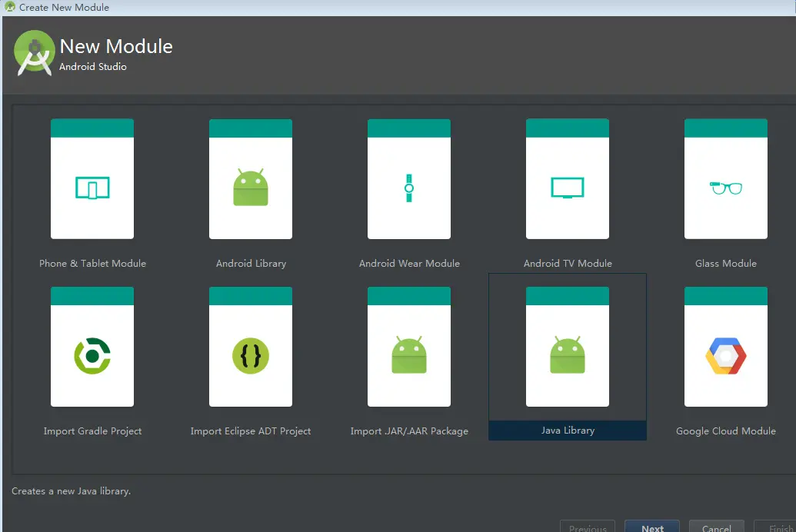
Task: Dismiss the dialog with Cancel
Action: click(717, 527)
